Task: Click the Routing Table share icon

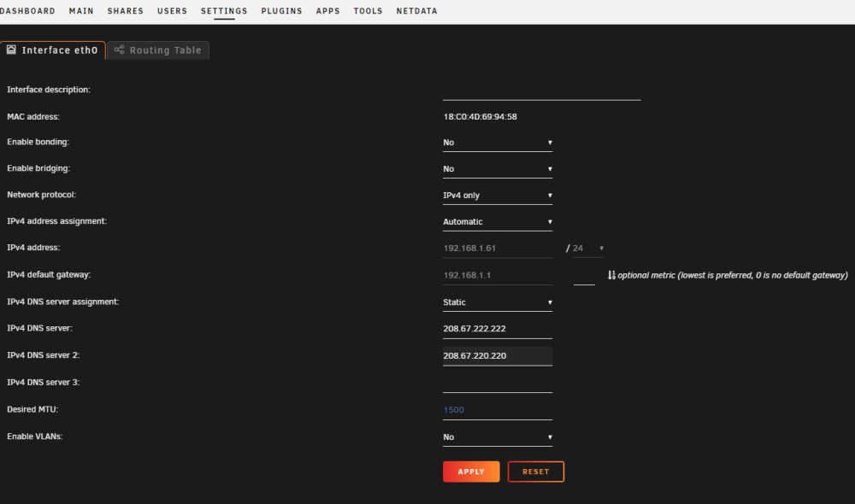Action: click(119, 50)
